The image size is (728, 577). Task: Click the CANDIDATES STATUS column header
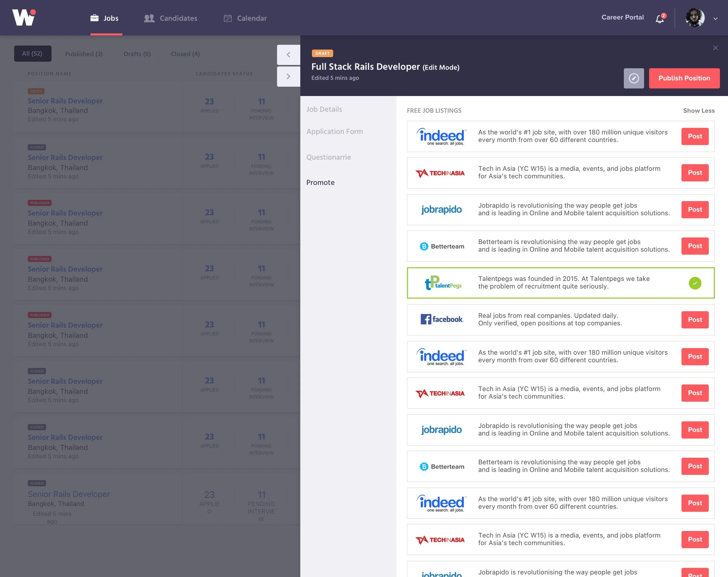224,74
